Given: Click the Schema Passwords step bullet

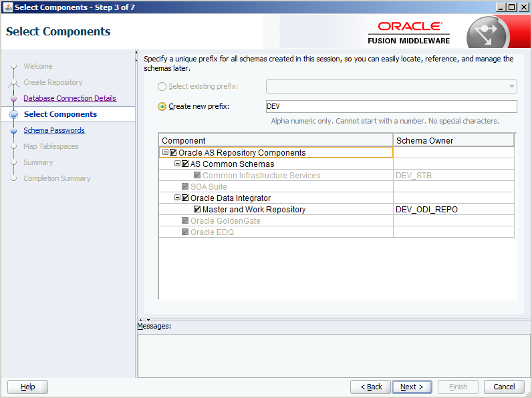Looking at the screenshot, I should coord(13,131).
